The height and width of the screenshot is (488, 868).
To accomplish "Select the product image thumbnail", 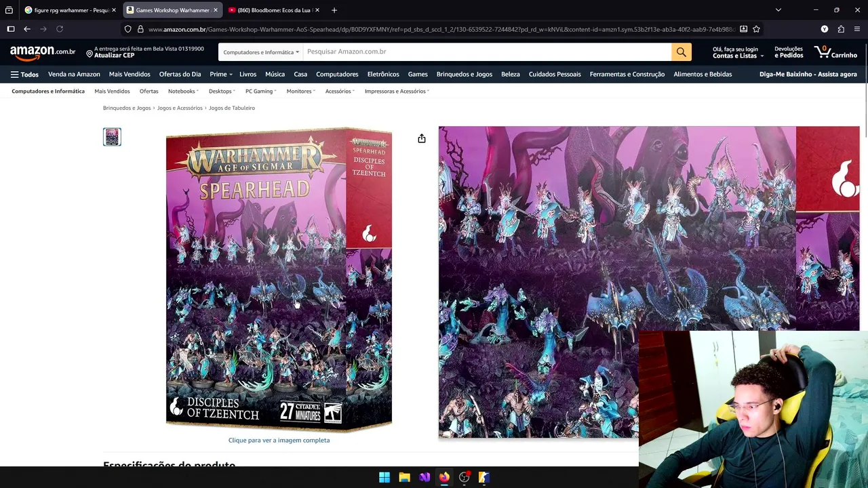I will pyautogui.click(x=112, y=137).
